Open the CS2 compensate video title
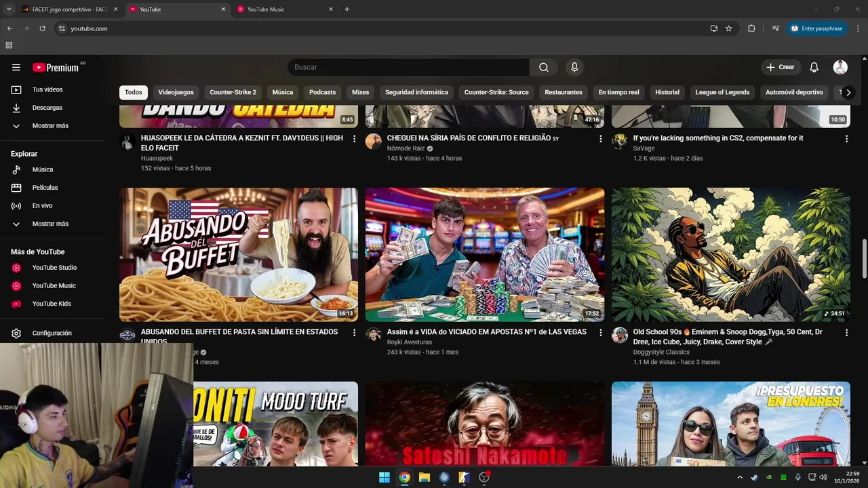Image resolution: width=868 pixels, height=488 pixels. [x=718, y=138]
